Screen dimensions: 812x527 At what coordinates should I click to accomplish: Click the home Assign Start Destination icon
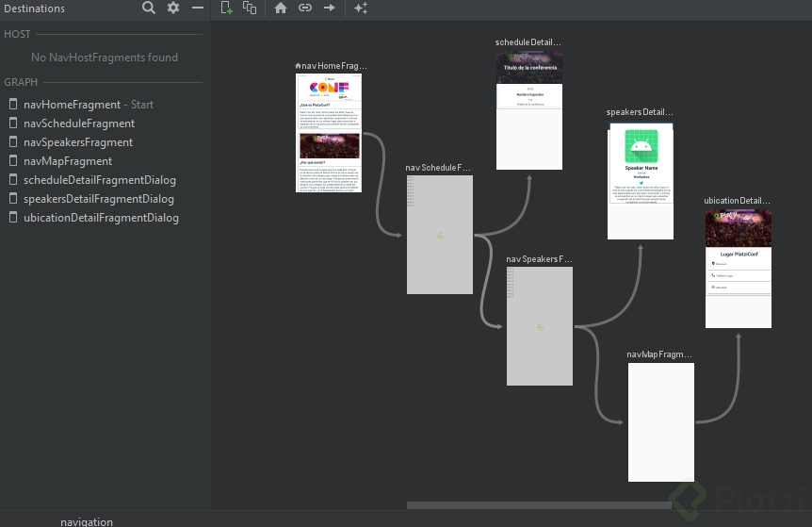point(281,8)
